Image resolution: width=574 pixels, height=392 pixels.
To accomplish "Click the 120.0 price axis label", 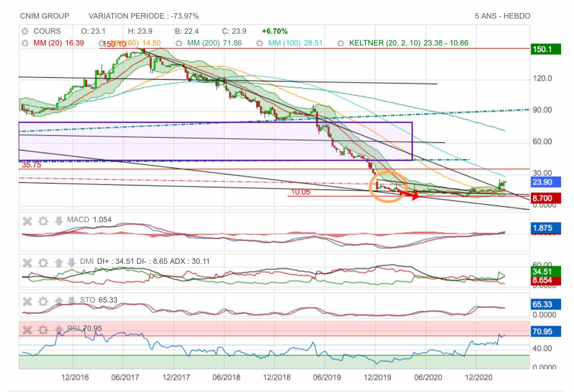I will coord(543,78).
